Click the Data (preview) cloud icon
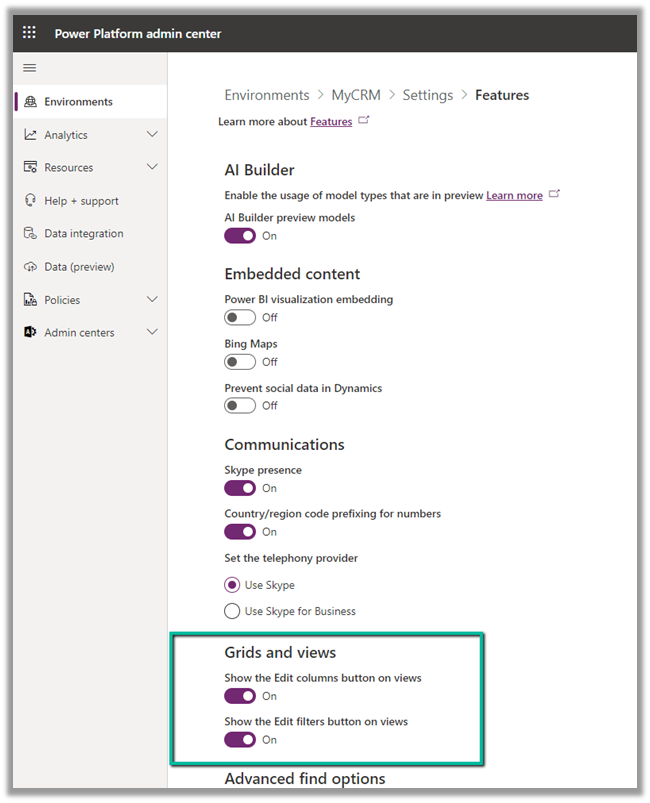This screenshot has height=803, width=650. coord(31,267)
